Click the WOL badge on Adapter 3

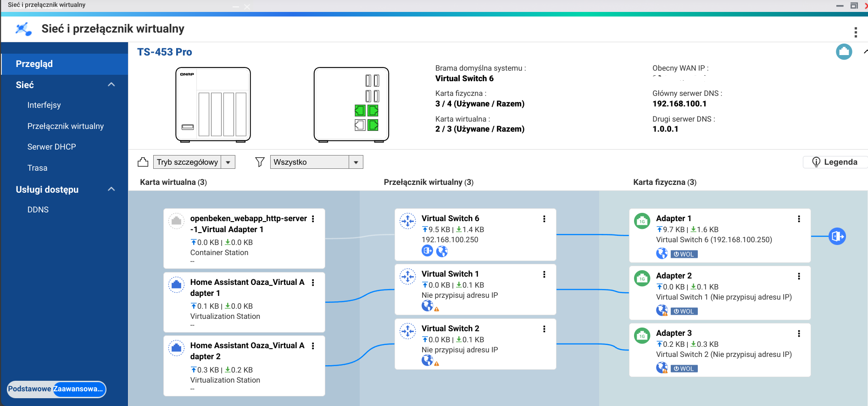pos(684,368)
